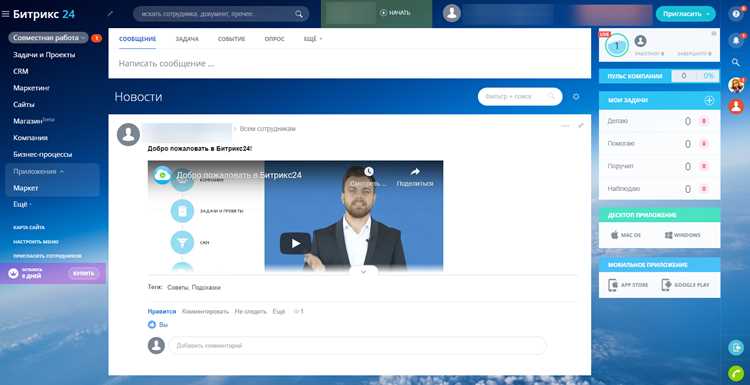Open the Ещё menu under the post
Screen dimensions: 750x385
(279, 311)
